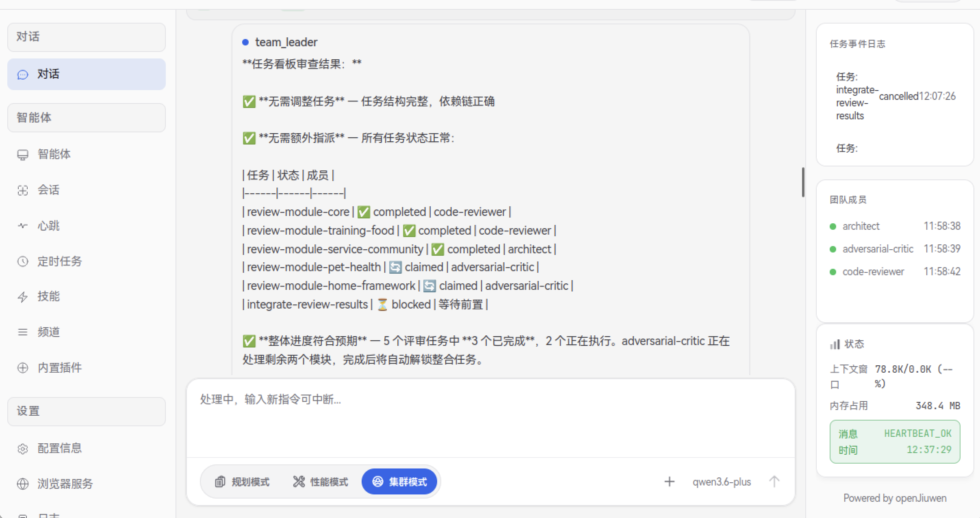This screenshot has width=980, height=518.
Task: Click the Powered by openJiuwen text
Action: point(895,498)
